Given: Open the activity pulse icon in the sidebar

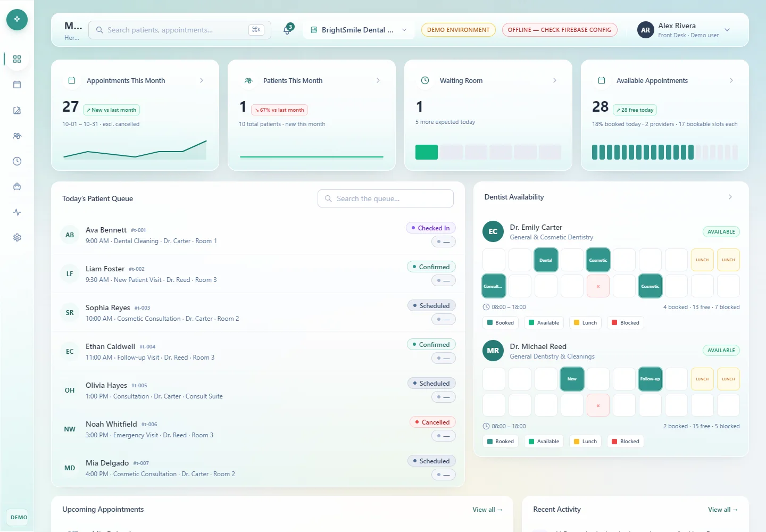Looking at the screenshot, I should click(17, 212).
